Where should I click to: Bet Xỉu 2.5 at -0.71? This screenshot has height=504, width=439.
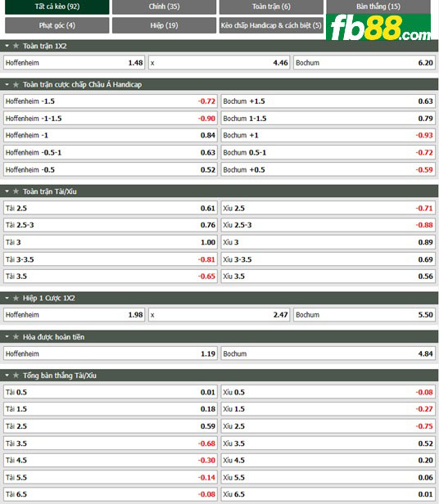(x=328, y=209)
